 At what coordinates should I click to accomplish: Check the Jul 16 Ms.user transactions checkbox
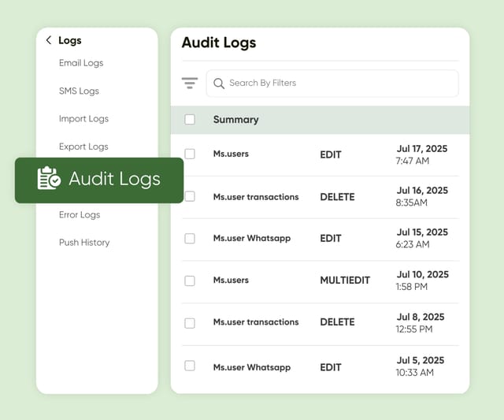[190, 196]
